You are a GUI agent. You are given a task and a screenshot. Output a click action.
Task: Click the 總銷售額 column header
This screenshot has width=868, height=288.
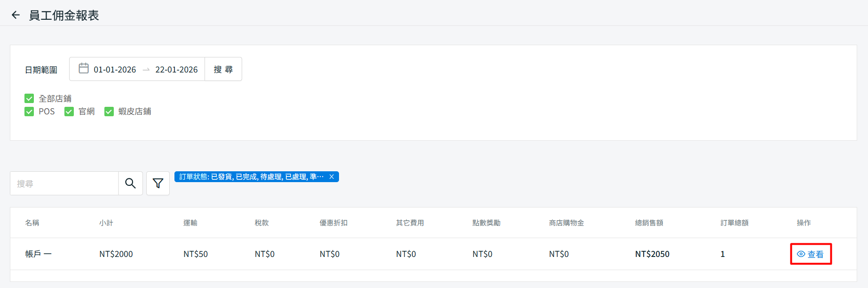(649, 223)
